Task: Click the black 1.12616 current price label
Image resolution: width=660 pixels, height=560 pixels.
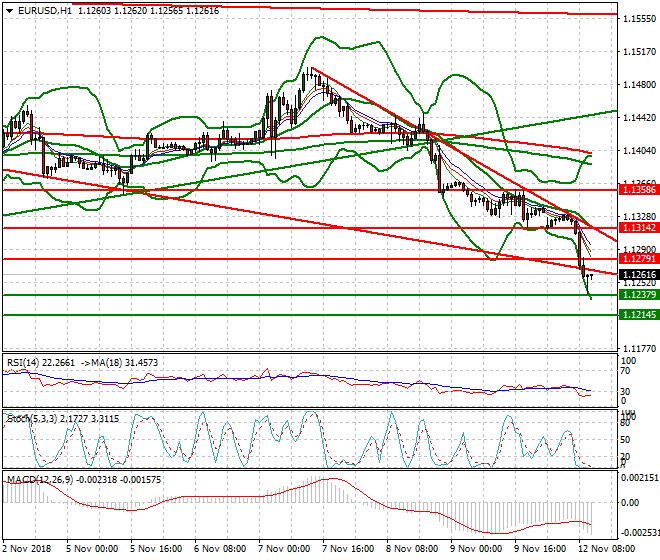Action: [639, 275]
